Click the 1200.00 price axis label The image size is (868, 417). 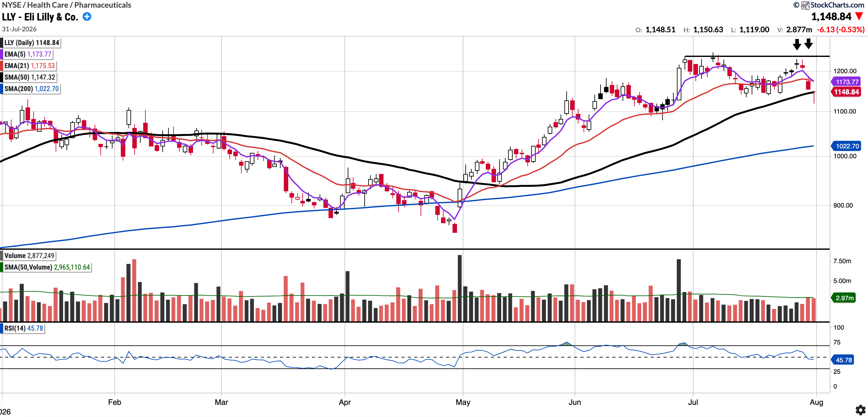click(845, 71)
